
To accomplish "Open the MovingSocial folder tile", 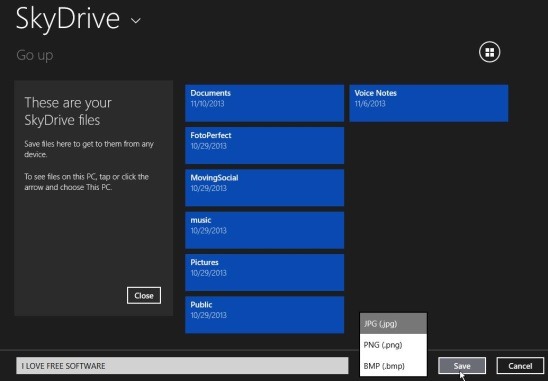I will 265,188.
